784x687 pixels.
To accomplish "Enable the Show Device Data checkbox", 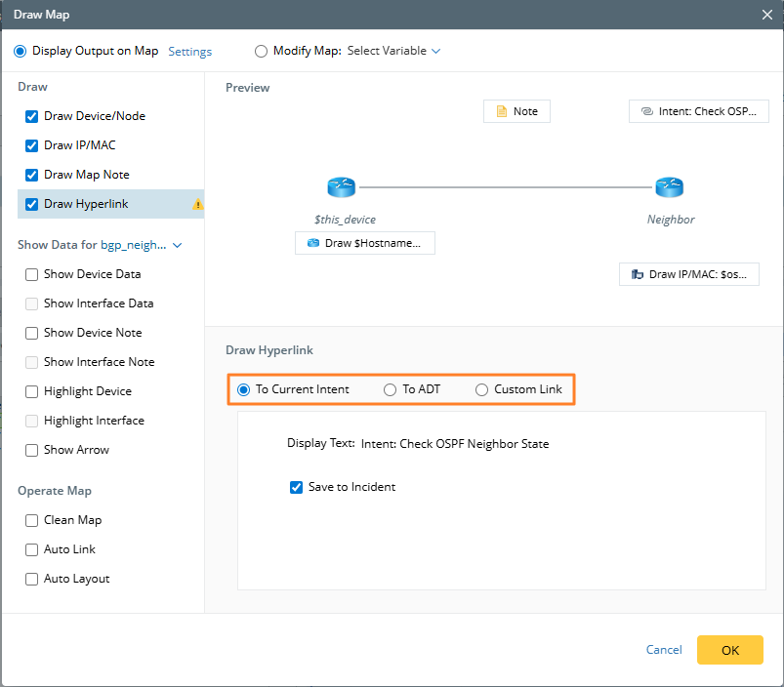I will click(x=32, y=274).
